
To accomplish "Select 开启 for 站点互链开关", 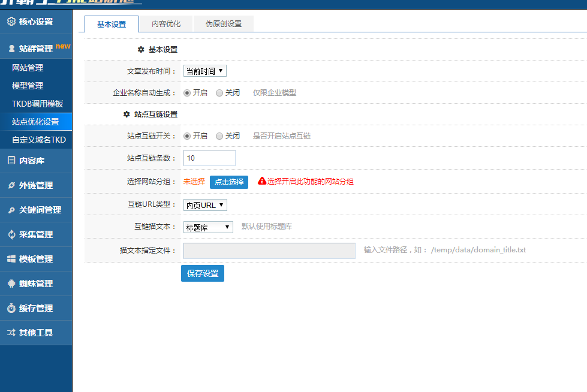I will (187, 136).
